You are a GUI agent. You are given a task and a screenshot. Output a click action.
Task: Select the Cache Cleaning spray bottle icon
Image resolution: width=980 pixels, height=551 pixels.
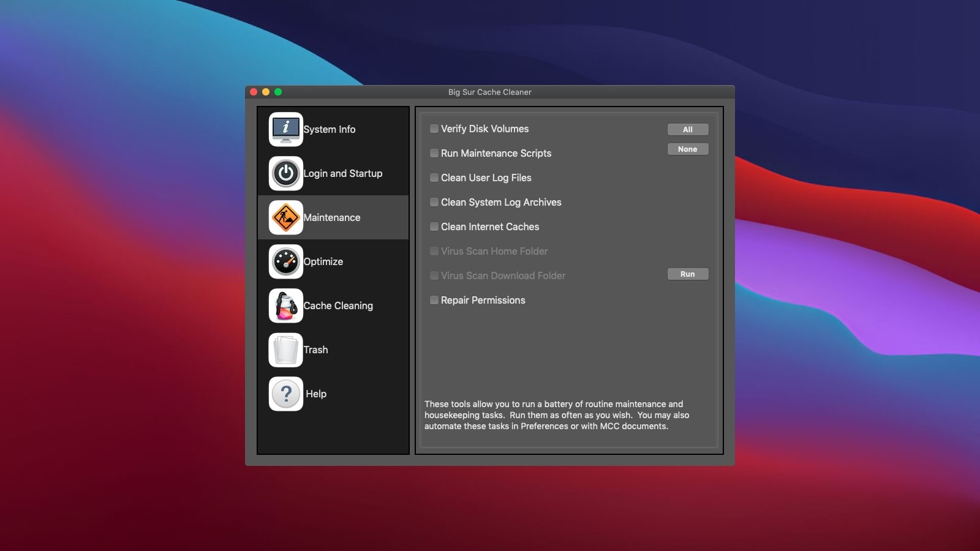[x=285, y=305]
